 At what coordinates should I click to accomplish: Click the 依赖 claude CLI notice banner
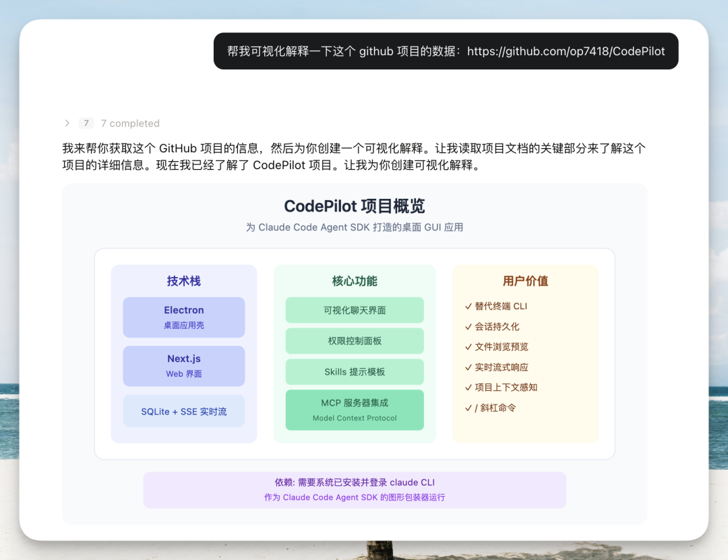click(x=355, y=490)
